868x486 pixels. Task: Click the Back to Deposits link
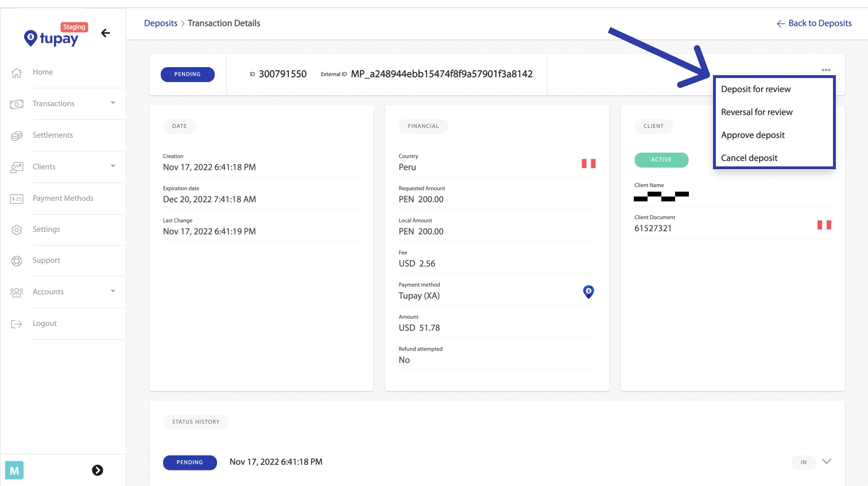pos(814,24)
